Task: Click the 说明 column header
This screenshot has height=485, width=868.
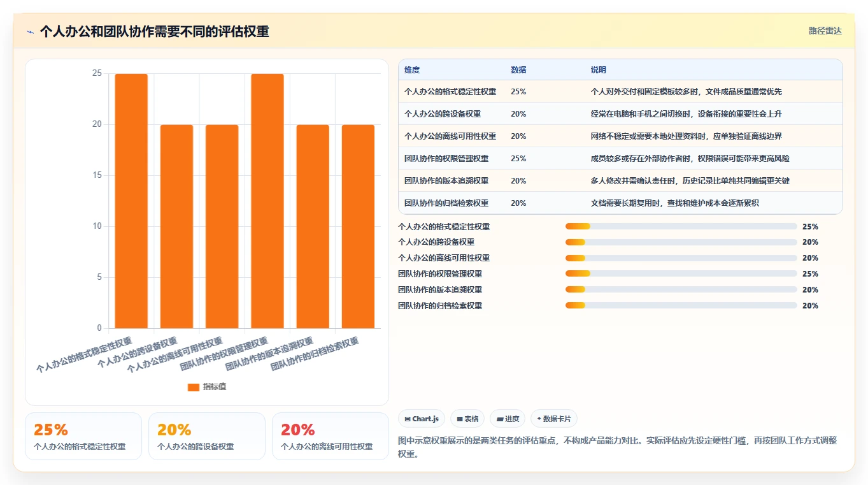Action: (x=599, y=70)
